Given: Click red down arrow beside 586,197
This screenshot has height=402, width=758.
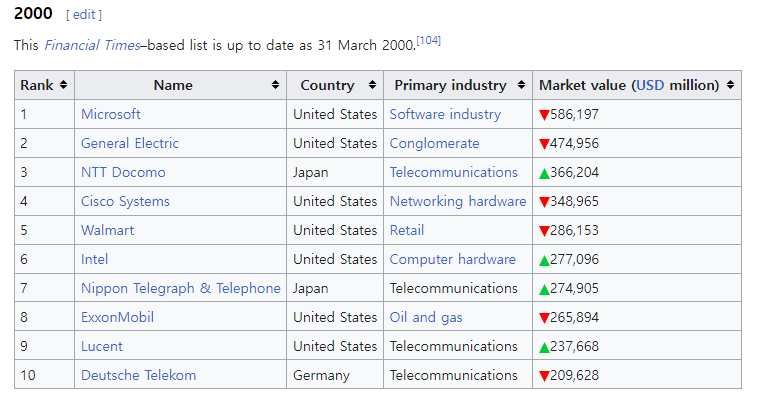Looking at the screenshot, I should pyautogui.click(x=544, y=115).
